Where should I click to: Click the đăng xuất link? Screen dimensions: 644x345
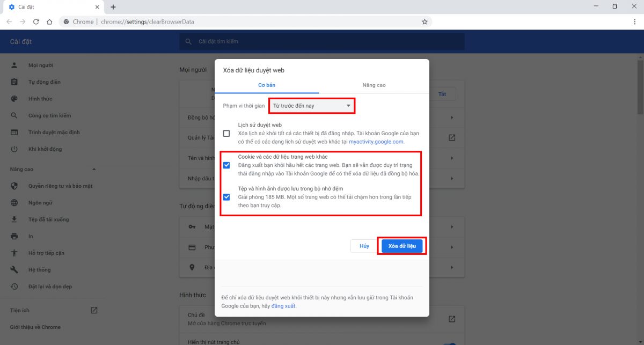pos(283,306)
